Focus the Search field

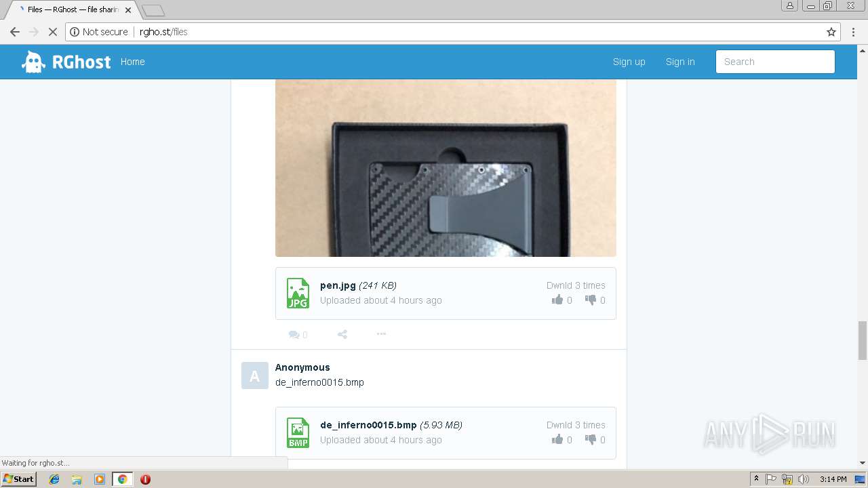(x=775, y=62)
